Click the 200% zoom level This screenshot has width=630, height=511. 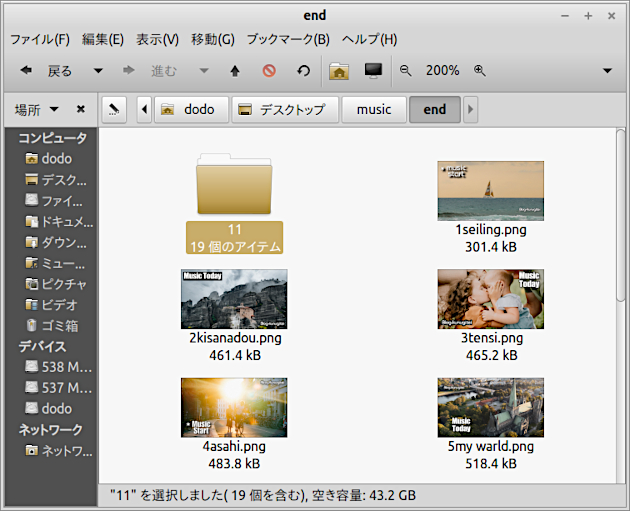coord(442,70)
